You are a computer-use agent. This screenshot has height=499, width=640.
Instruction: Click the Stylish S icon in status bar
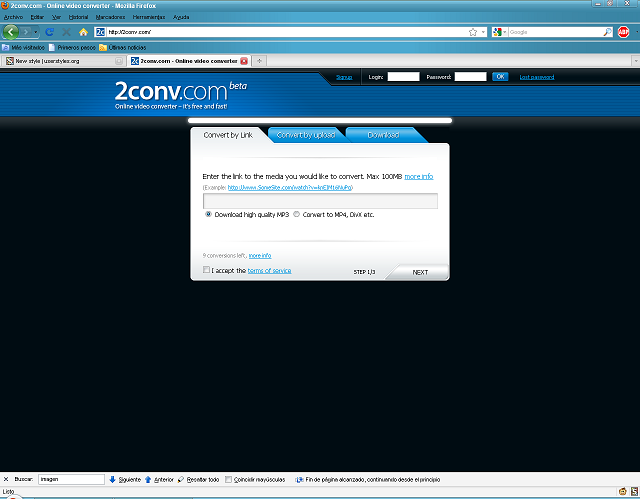[634, 491]
